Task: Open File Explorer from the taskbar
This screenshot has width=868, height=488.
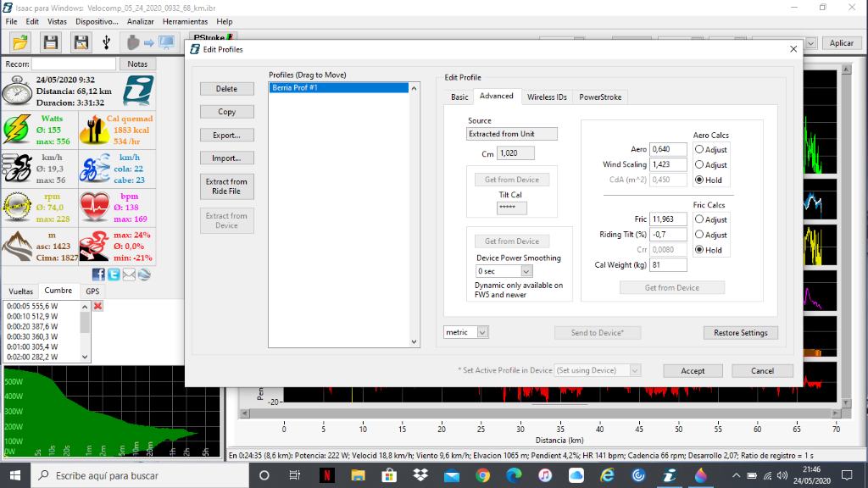Action: (x=358, y=475)
